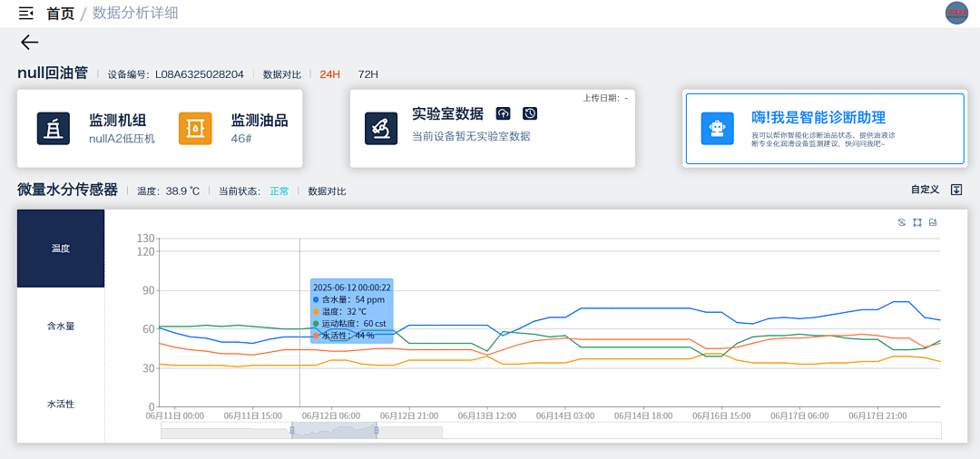Screen dimensions: 980x459
Task: Download sensor data using export icon
Action: 955,190
